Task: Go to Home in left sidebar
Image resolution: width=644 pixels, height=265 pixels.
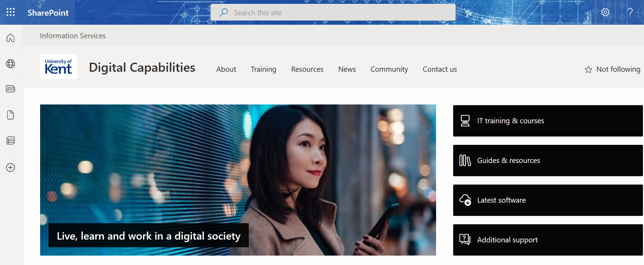Action: coord(10,38)
